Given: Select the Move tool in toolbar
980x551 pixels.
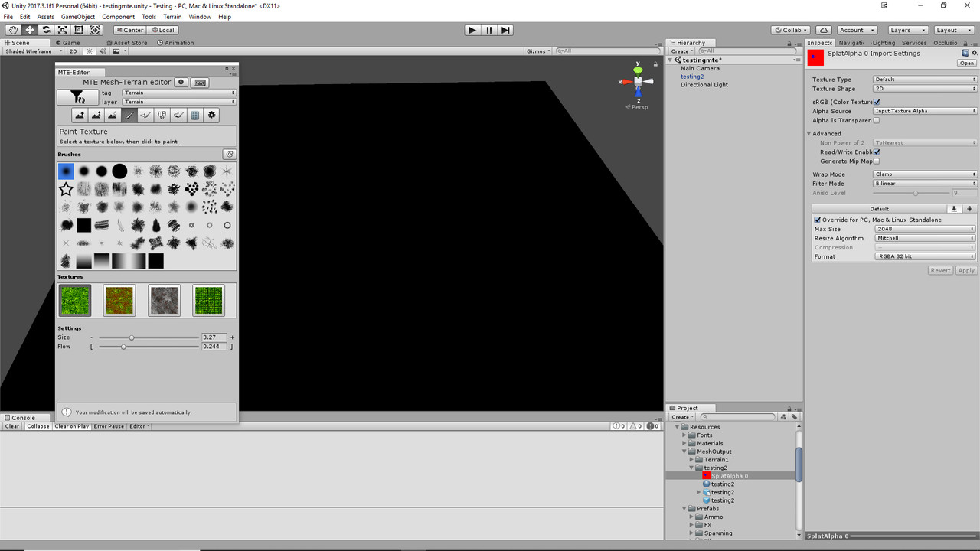Looking at the screenshot, I should (30, 30).
